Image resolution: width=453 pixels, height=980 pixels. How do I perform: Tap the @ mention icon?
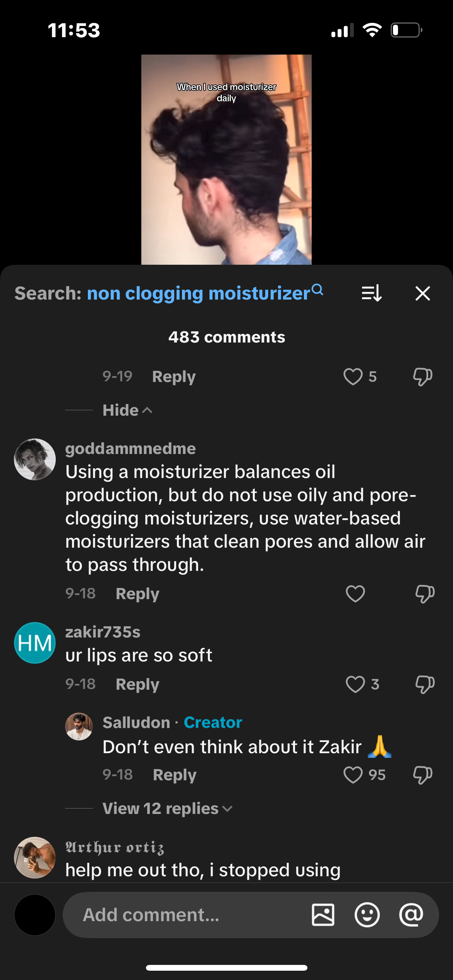coord(411,915)
